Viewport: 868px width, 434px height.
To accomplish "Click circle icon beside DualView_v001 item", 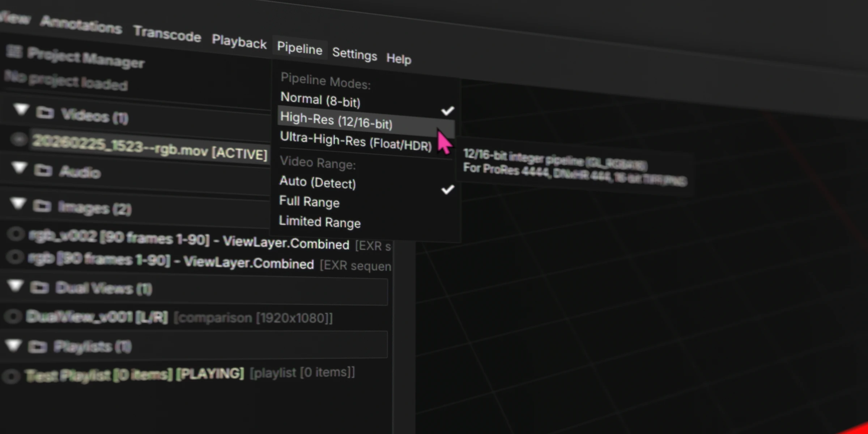I will tap(13, 316).
